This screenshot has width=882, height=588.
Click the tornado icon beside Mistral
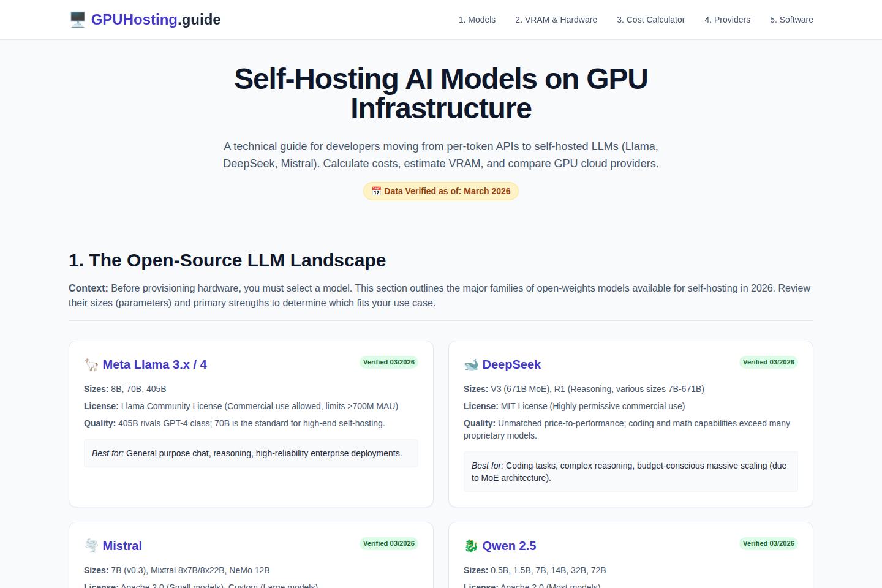click(91, 546)
